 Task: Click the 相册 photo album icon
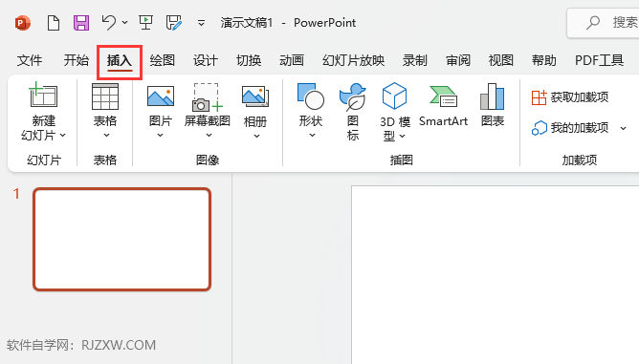(x=255, y=96)
